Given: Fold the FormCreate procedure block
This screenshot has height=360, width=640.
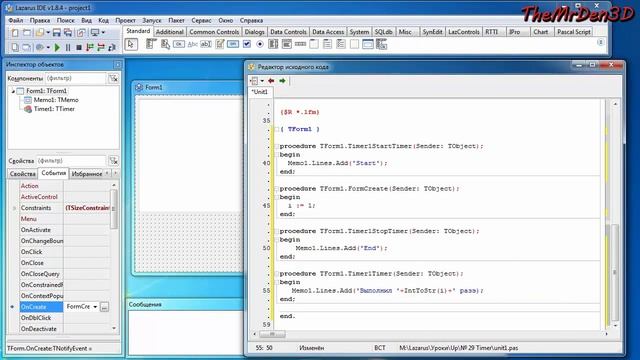Looking at the screenshot, I should click(x=276, y=189).
